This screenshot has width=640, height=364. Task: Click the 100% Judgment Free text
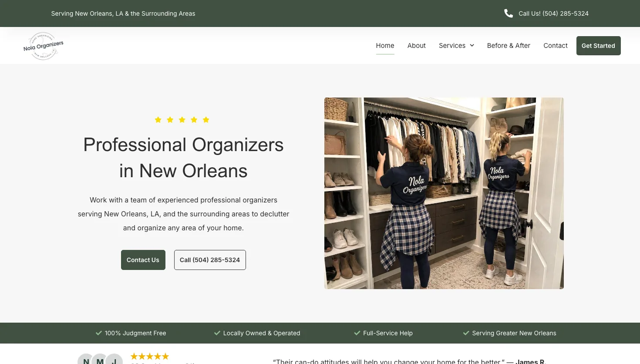tap(135, 333)
